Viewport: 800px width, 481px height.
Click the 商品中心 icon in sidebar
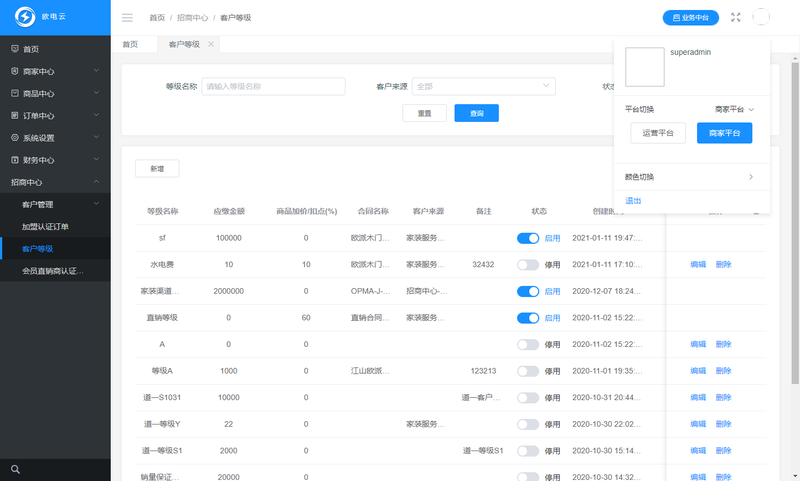(x=15, y=93)
